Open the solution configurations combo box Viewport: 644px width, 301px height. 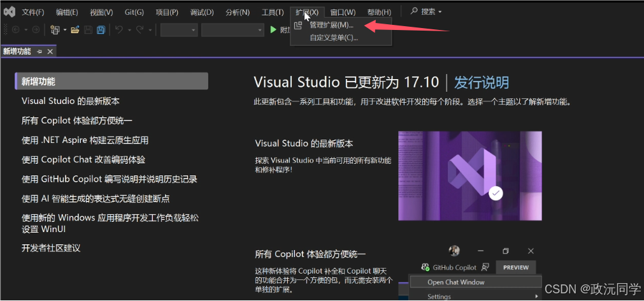(179, 30)
